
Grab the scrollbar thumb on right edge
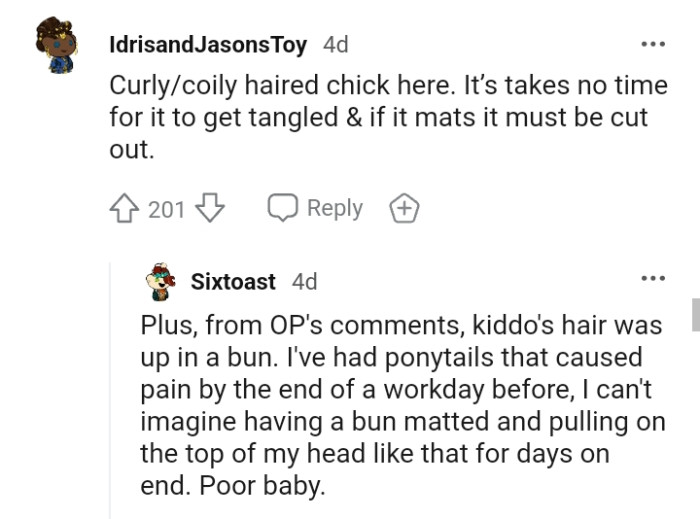tap(695, 313)
